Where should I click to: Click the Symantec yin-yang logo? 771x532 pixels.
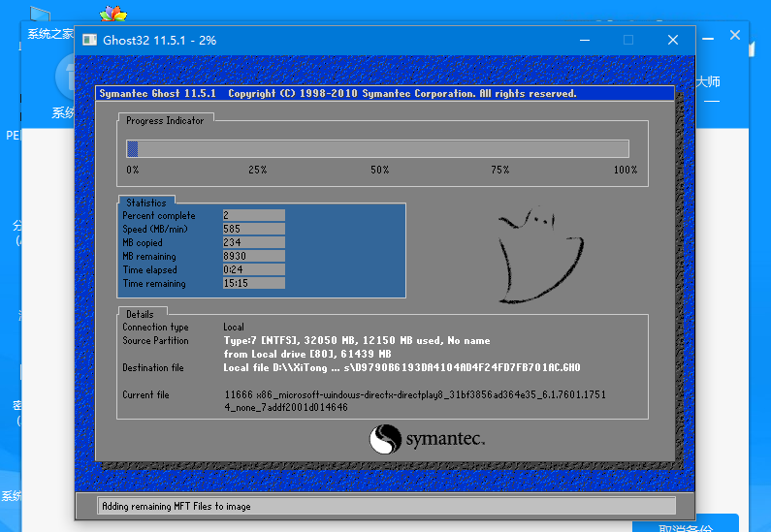coord(385,439)
